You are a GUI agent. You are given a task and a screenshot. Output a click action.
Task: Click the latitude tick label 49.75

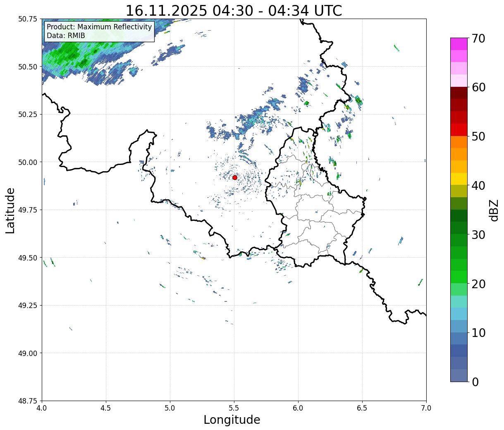pyautogui.click(x=28, y=210)
